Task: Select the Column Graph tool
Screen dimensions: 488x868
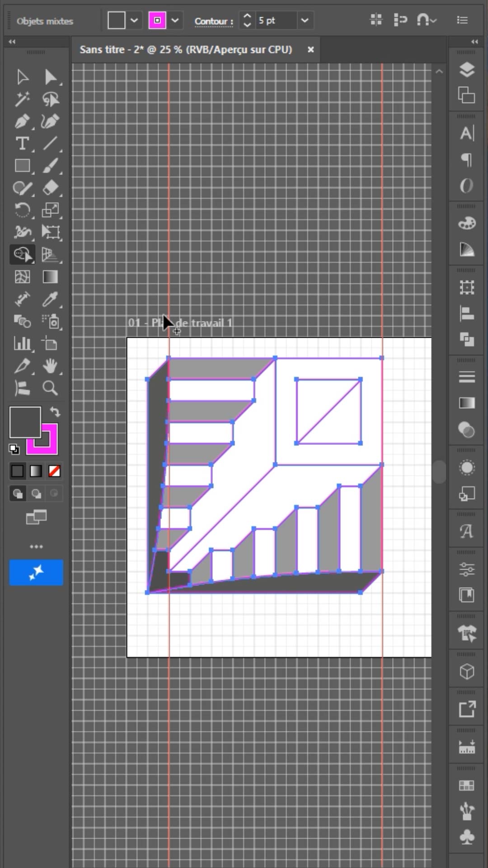Action: pyautogui.click(x=22, y=344)
